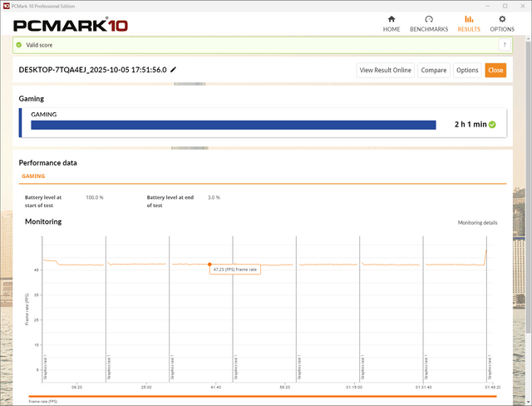Click the 08:20 time axis label
532x406 pixels.
point(76,387)
